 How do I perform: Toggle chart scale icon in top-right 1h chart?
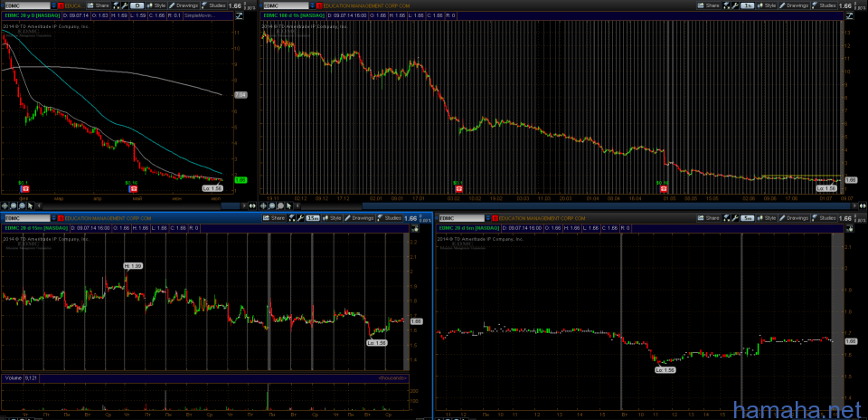point(850,15)
